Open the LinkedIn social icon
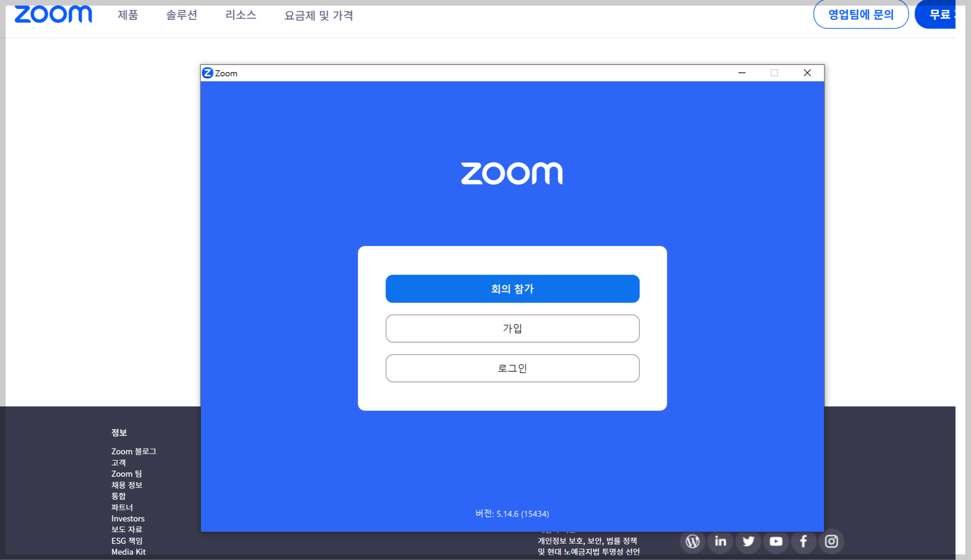Viewport: 971px width, 560px height. (x=720, y=541)
